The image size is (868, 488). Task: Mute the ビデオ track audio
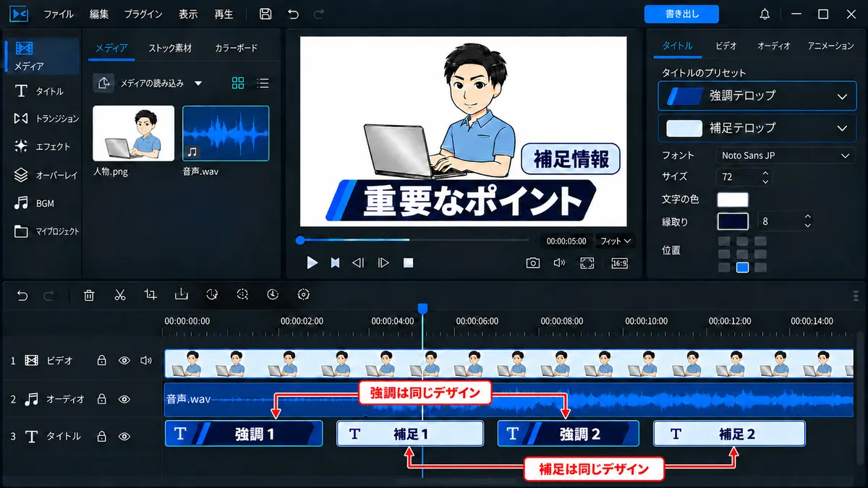tap(146, 360)
